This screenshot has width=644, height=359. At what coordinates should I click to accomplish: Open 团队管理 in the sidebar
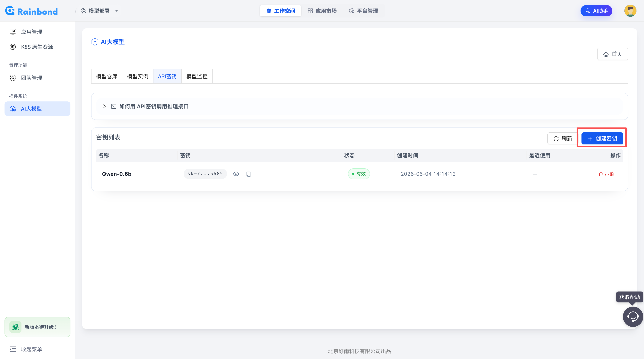tap(37, 78)
